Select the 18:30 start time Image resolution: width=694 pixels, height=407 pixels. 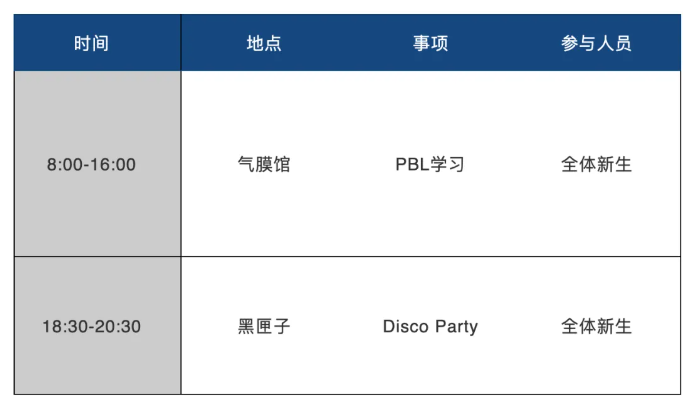(x=63, y=327)
